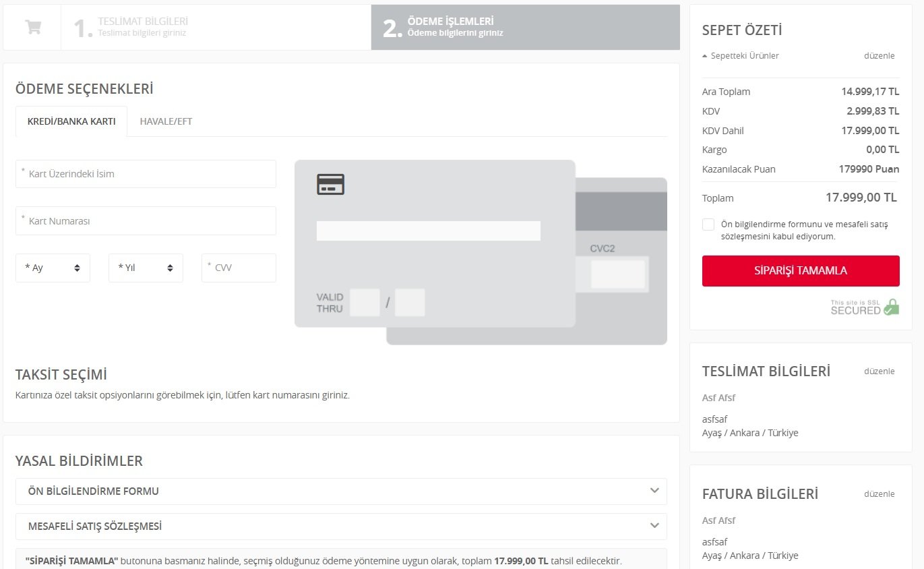Click the CVV input field
This screenshot has width=924, height=569.
(239, 268)
